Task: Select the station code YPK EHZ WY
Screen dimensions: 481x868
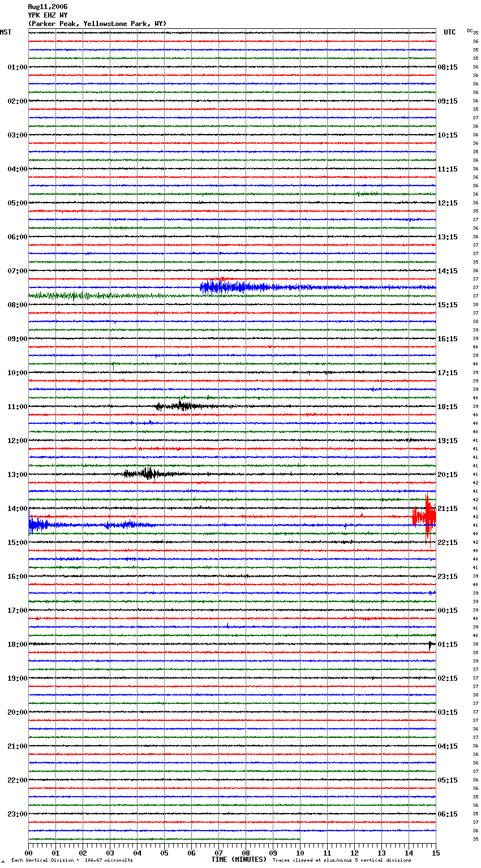Action: tap(48, 15)
